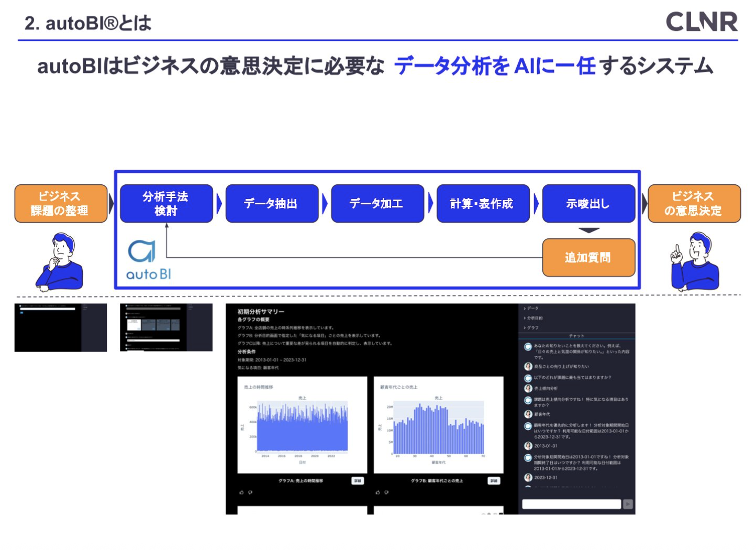Open the second small screenshot with cards

166,327
